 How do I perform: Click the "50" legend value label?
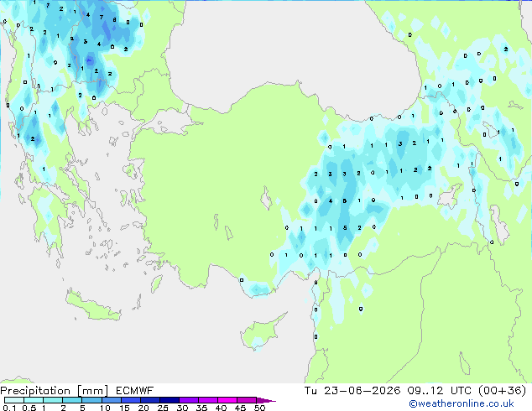click(x=259, y=408)
